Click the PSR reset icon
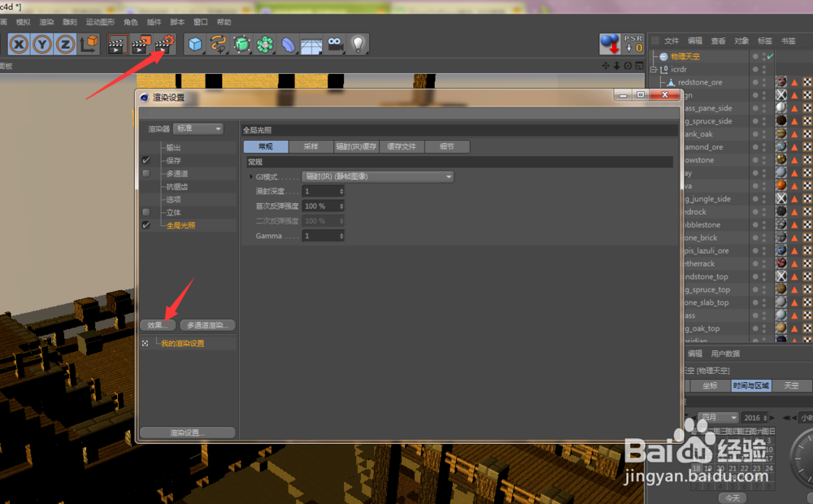 pyautogui.click(x=633, y=44)
